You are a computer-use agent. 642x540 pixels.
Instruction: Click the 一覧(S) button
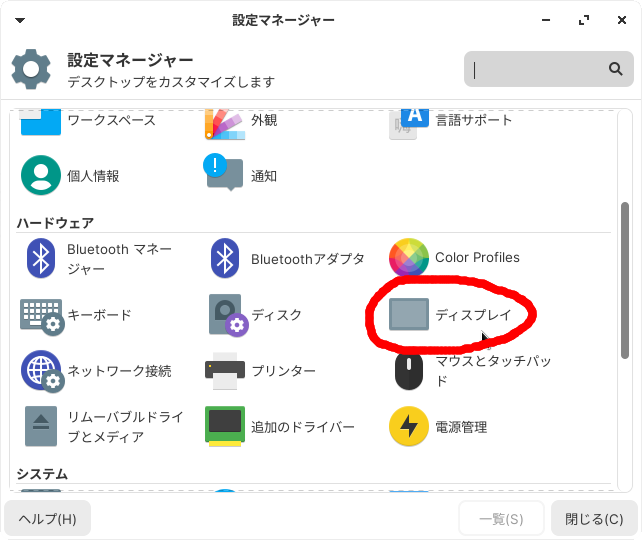coord(501,519)
